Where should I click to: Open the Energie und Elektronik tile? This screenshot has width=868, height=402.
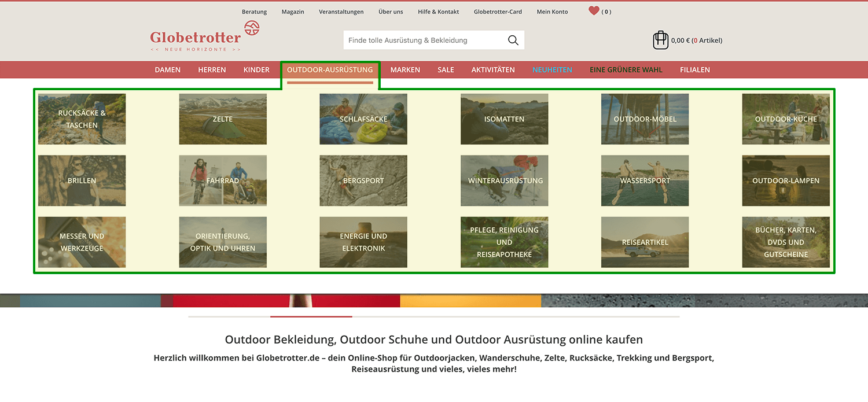[363, 242]
